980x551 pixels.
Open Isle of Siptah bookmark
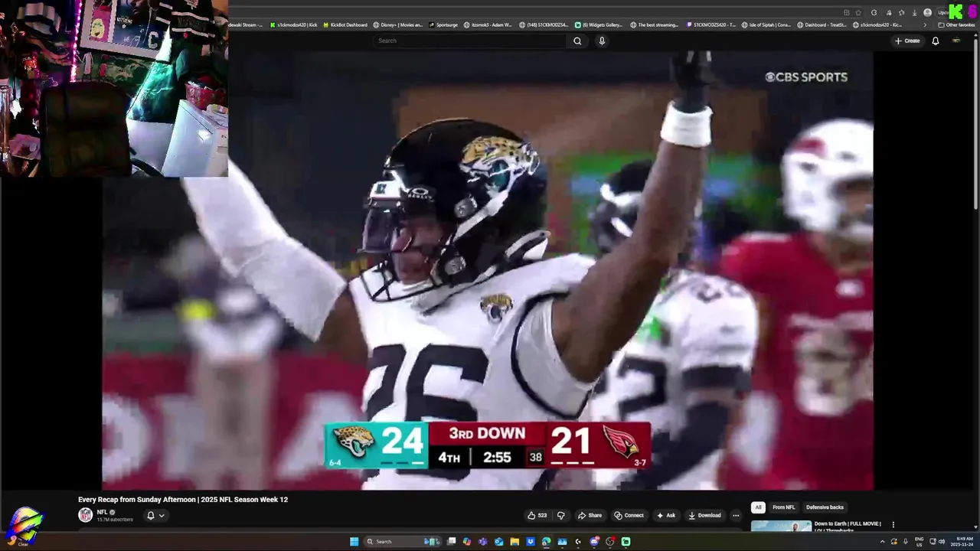766,24
